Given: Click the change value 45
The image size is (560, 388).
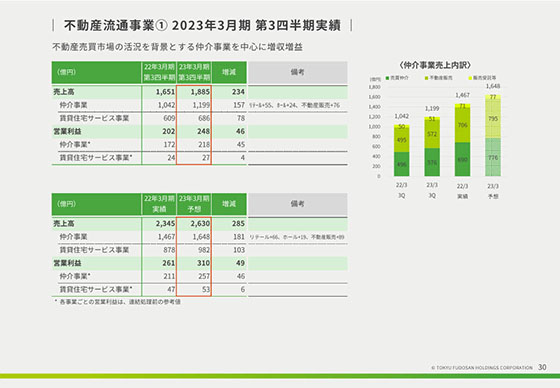Looking at the screenshot, I should point(241,145).
